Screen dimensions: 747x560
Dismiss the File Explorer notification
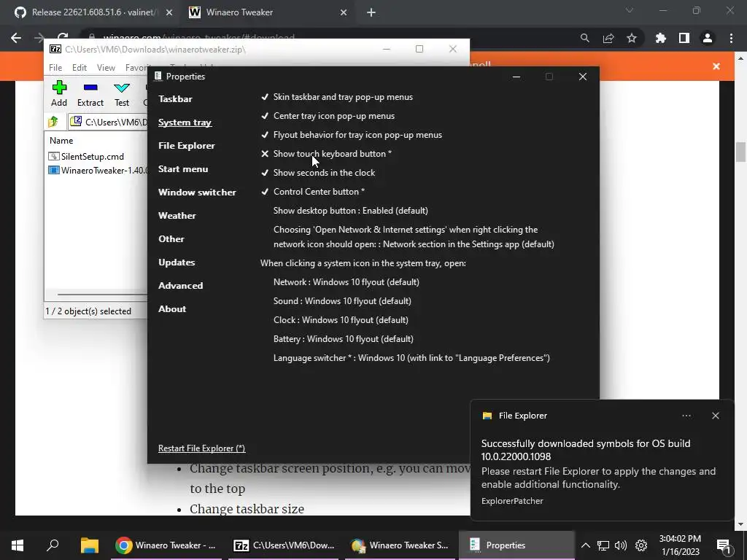(715, 416)
